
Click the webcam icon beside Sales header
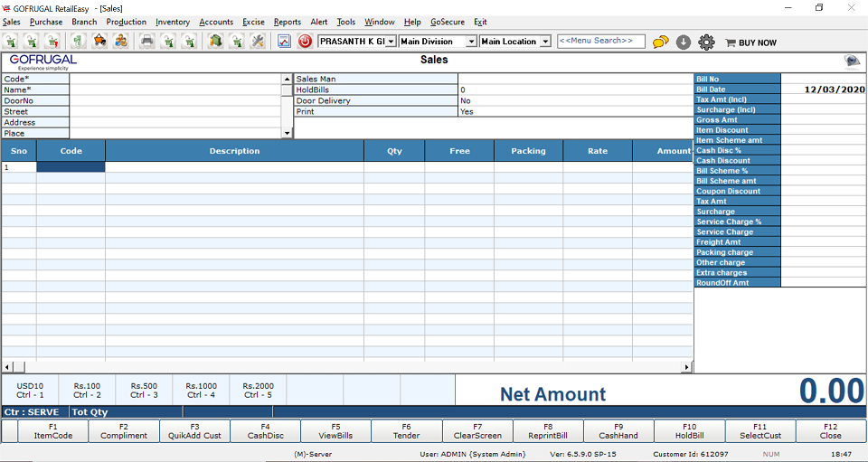tap(852, 61)
